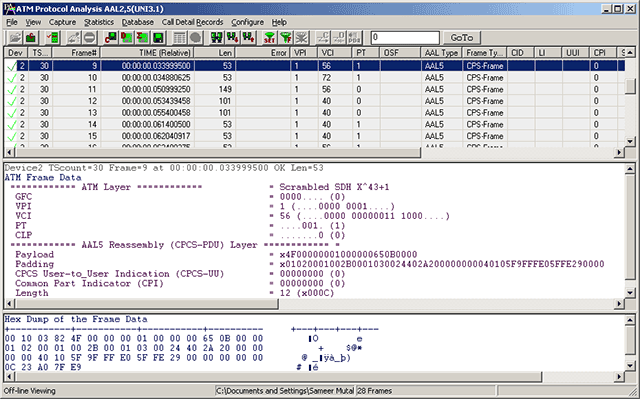Image resolution: width=640 pixels, height=399 pixels.
Task: Click the frame list up scroll arrow
Action: pyautogui.click(x=630, y=53)
